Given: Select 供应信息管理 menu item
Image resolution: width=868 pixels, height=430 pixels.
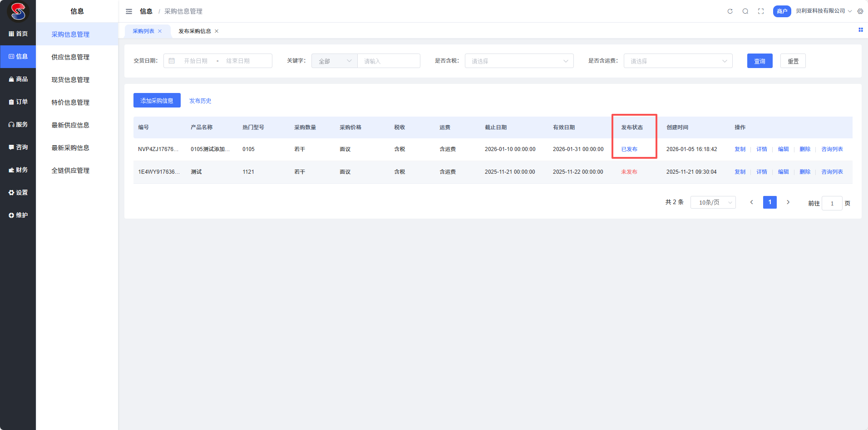Looking at the screenshot, I should (x=70, y=57).
